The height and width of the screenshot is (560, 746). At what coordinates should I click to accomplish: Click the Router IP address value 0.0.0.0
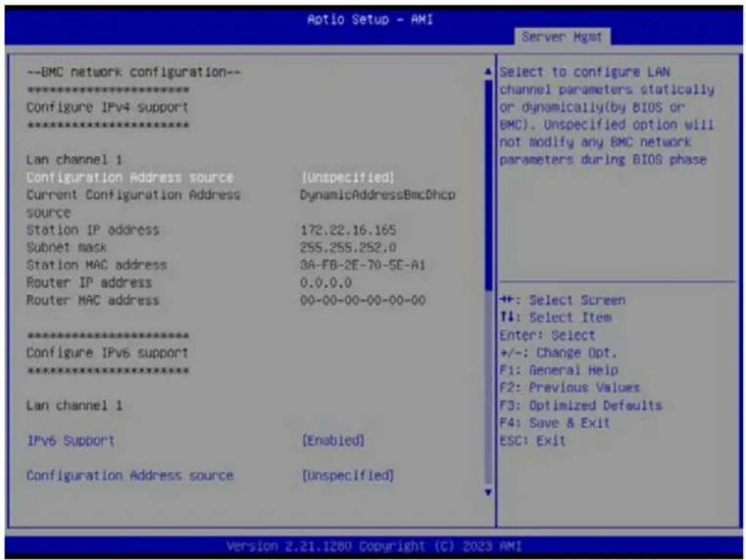click(x=326, y=283)
